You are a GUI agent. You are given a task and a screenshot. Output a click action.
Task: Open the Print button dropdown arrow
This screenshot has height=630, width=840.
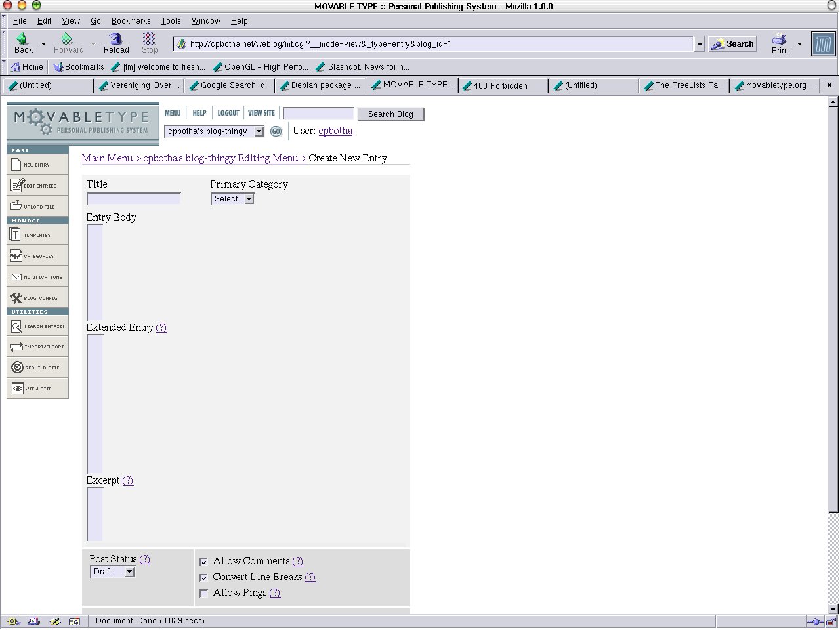point(799,44)
